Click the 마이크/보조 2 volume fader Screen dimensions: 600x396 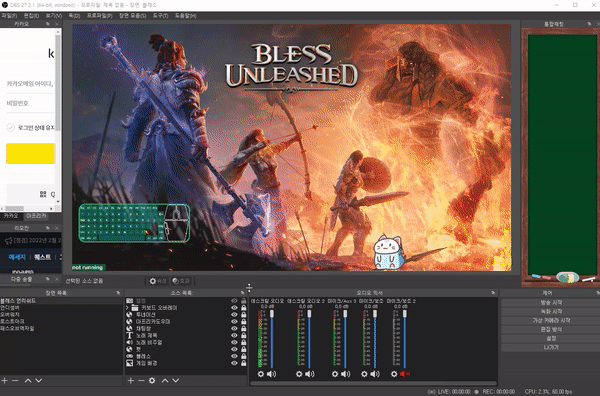tap(404, 313)
